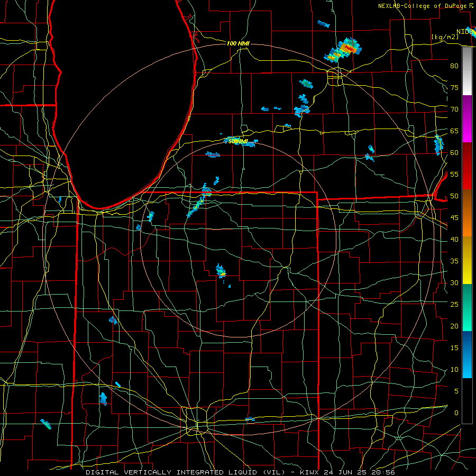Click the yellow-core cell just south of the map center
Screen dimensions: 476x476
point(221,271)
